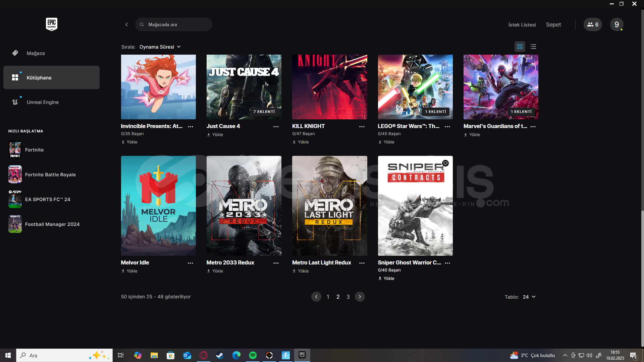Open Just Cause 4 cover thumbnail
Screen dimensions: 644x362
[x=244, y=87]
